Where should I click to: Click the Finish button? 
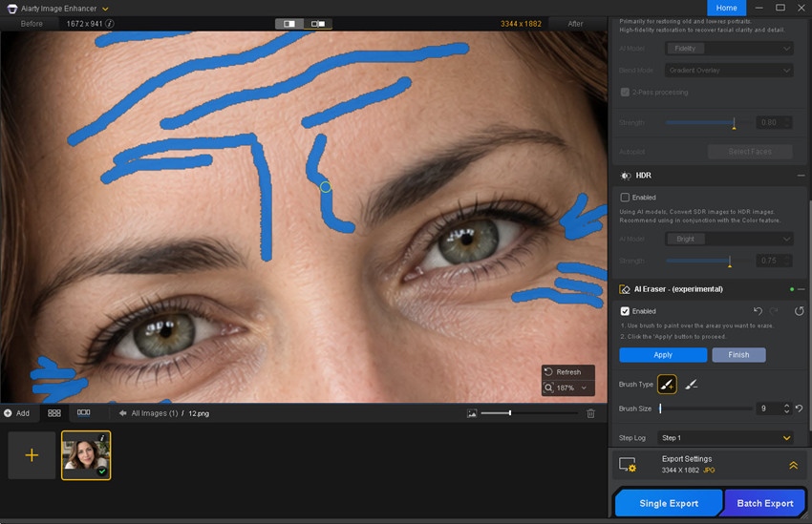tap(738, 355)
